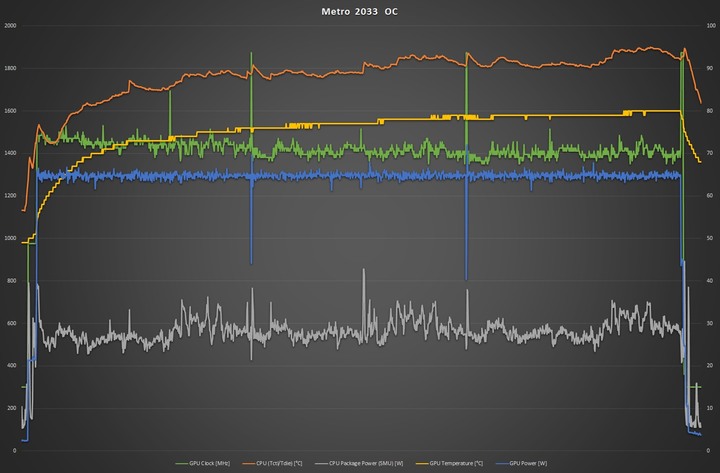The width and height of the screenshot is (720, 473).
Task: Click the 400 axis label
Action: pos(11,366)
